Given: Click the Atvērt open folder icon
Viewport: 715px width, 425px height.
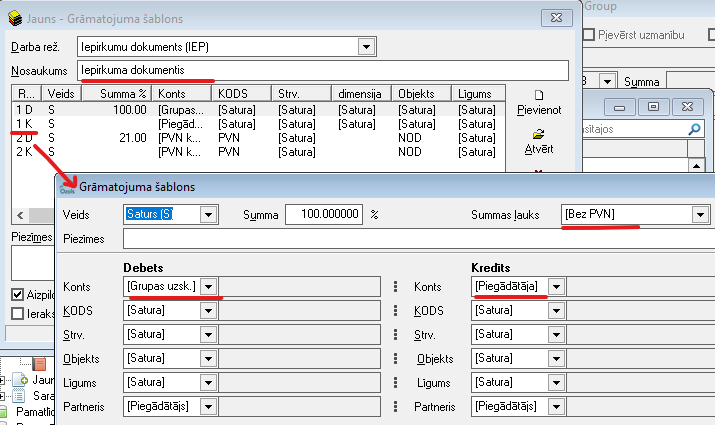Looking at the screenshot, I should (539, 134).
